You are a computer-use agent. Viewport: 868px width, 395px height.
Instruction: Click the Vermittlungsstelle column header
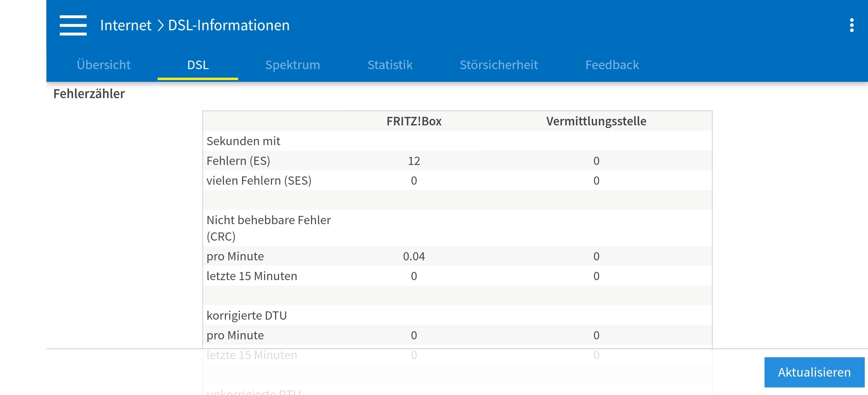[x=596, y=121]
